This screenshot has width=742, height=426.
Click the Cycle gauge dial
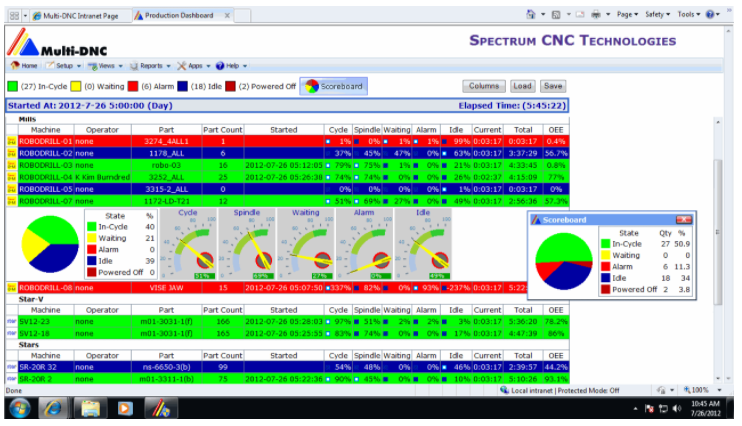(x=188, y=244)
